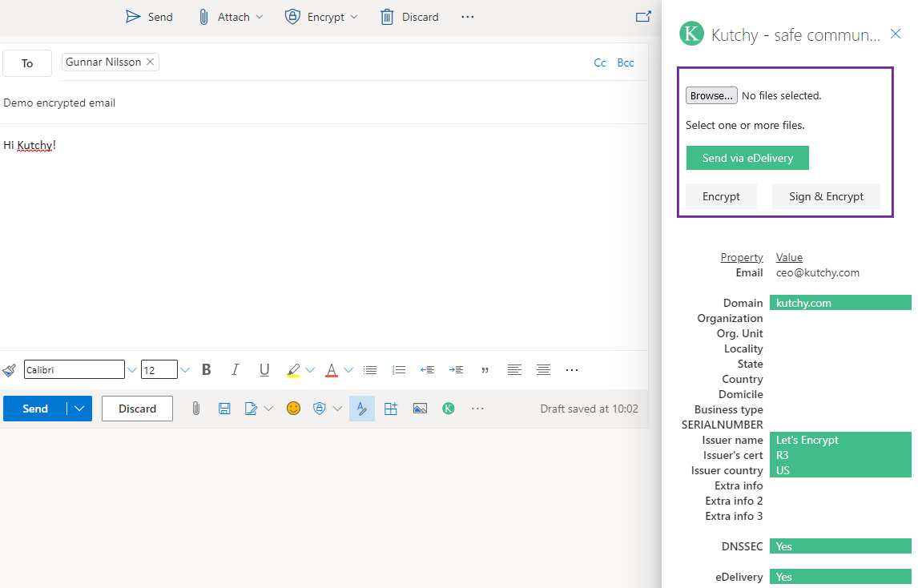
Task: Click the subject line Demo encrypted email
Action: tap(59, 103)
